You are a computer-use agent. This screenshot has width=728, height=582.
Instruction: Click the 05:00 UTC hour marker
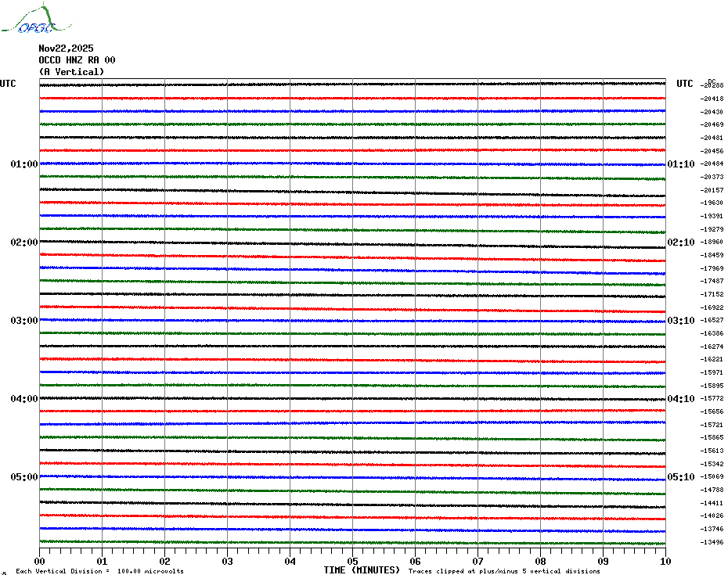click(x=23, y=477)
